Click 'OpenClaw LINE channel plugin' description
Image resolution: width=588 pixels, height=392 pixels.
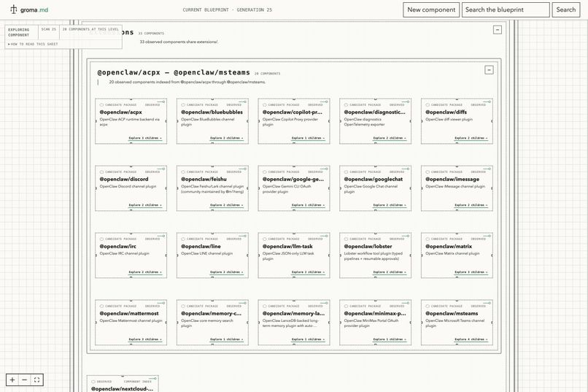206,253
